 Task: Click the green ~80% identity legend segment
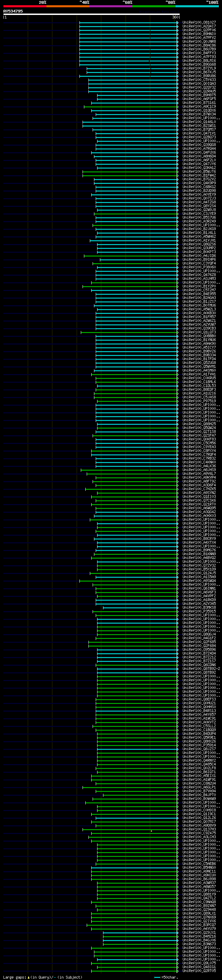tap(154, 6)
